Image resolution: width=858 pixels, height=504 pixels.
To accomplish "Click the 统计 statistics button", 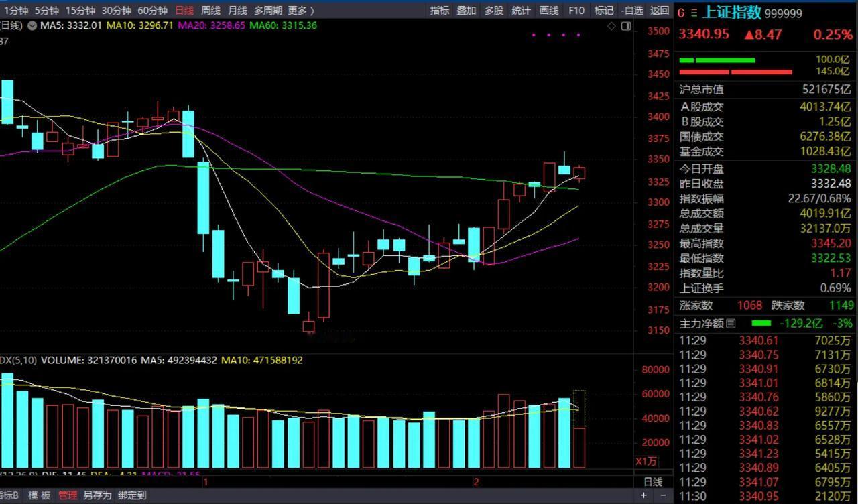I will click(x=521, y=11).
